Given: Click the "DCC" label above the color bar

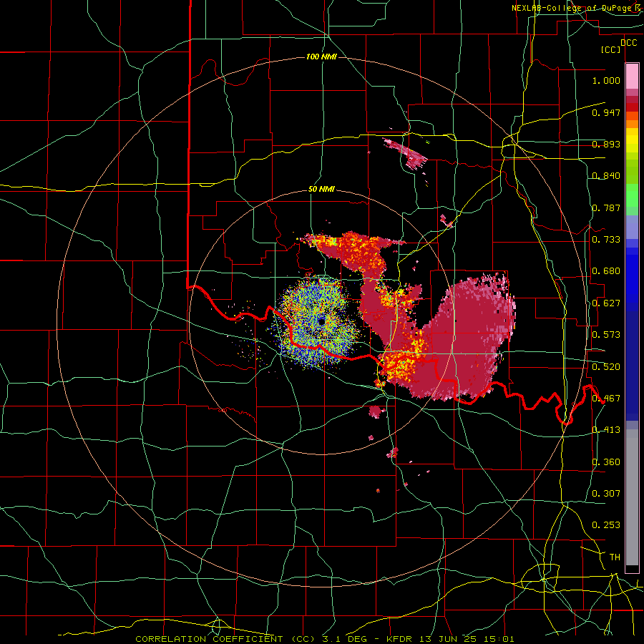Looking at the screenshot, I should tap(628, 43).
